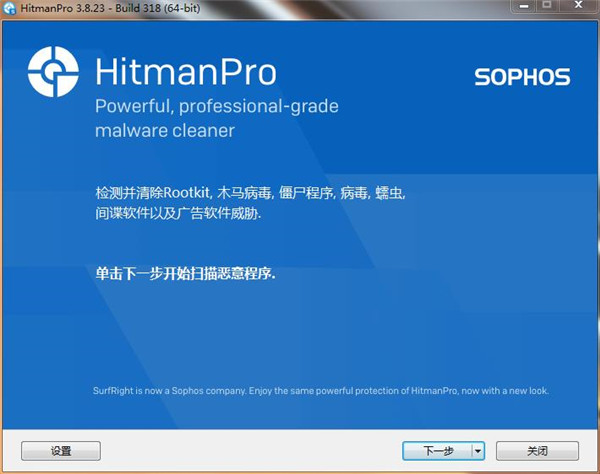Click the '检测并清除Rootkit' description line
The width and height of the screenshot is (600, 474).
click(x=250, y=193)
